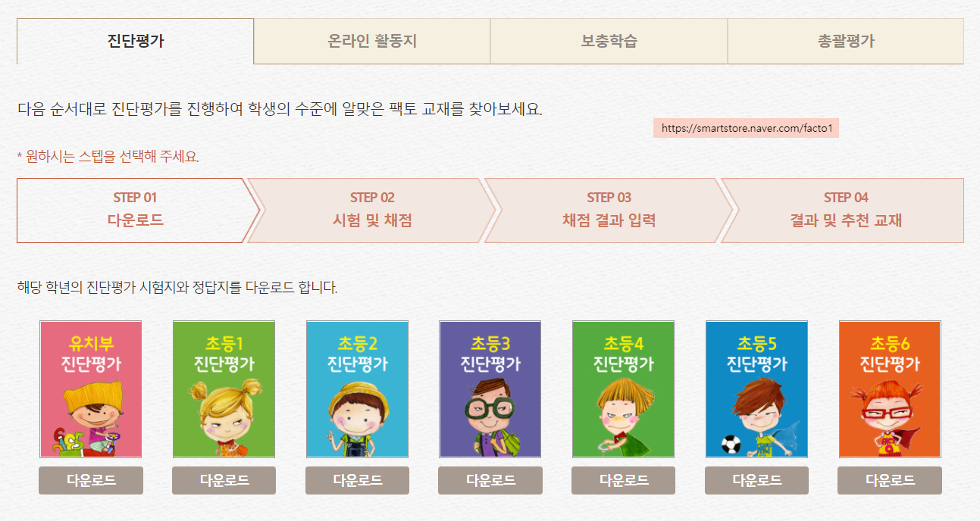980x521 pixels.
Task: Open the 보충학습 tab
Action: [x=609, y=41]
